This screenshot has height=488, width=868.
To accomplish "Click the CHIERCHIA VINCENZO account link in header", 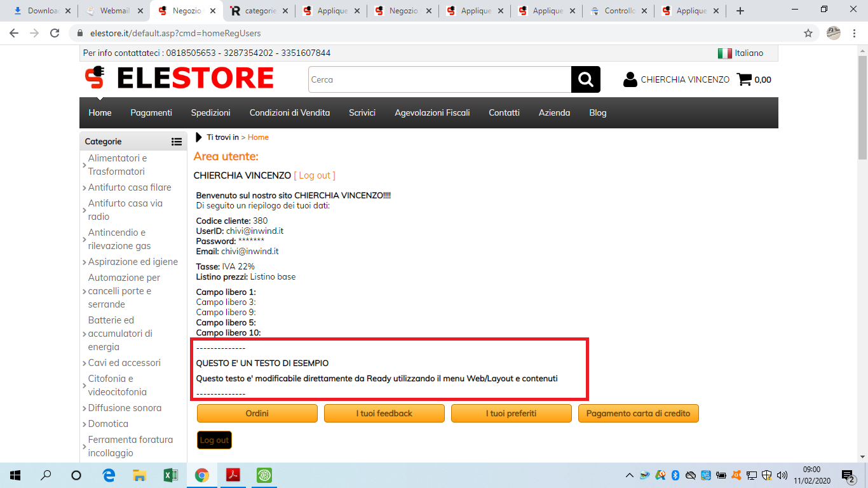I will pyautogui.click(x=685, y=79).
